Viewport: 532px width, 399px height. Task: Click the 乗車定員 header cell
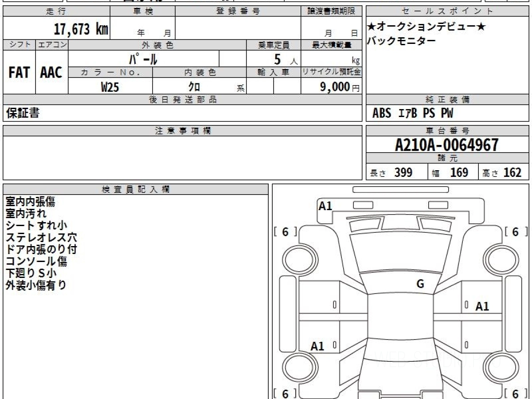pyautogui.click(x=274, y=45)
